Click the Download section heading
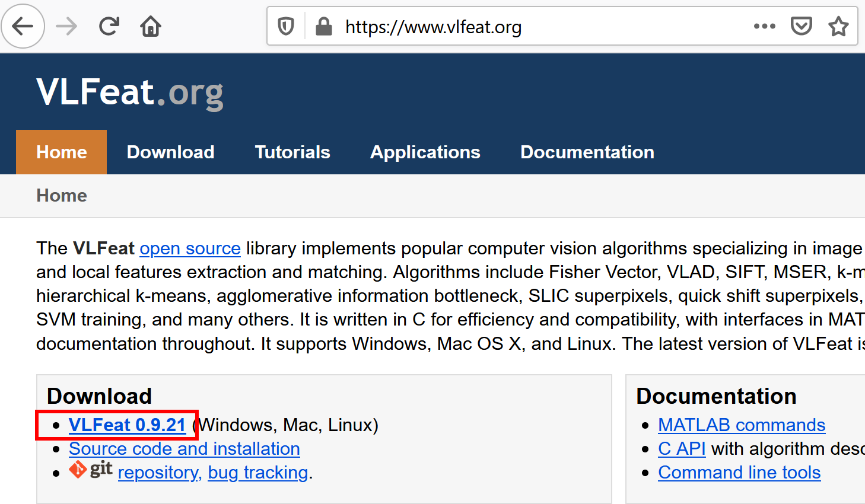The image size is (865, 504). 100,396
